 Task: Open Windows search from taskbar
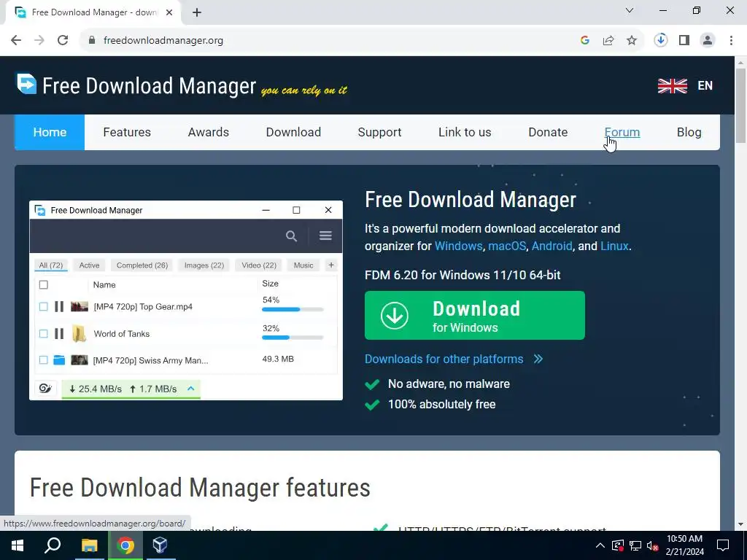pyautogui.click(x=53, y=545)
